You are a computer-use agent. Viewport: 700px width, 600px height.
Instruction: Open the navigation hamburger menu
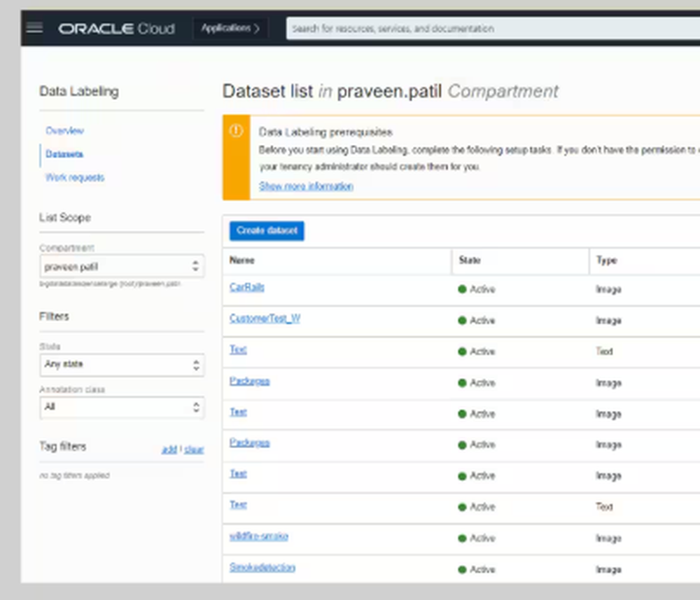34,28
